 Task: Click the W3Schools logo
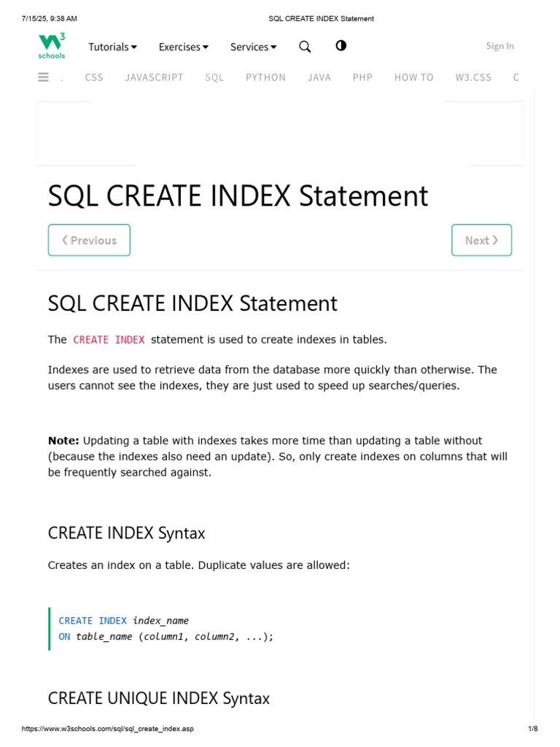(x=52, y=46)
